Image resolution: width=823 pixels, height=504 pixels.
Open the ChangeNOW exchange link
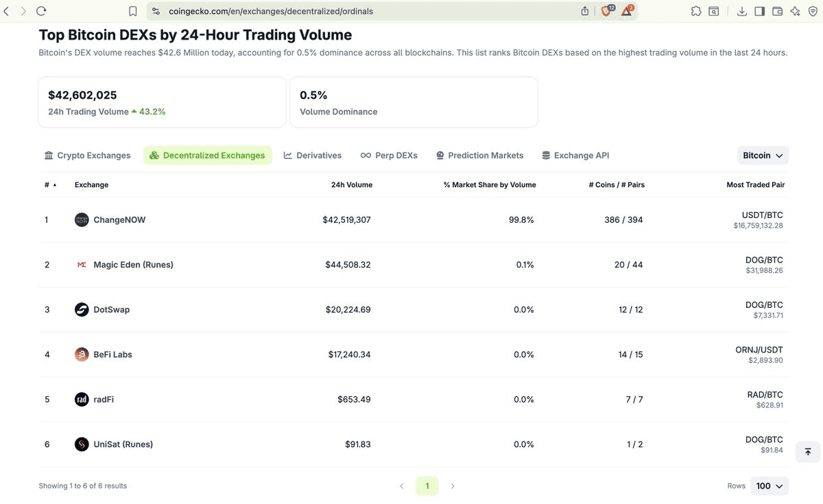point(119,220)
